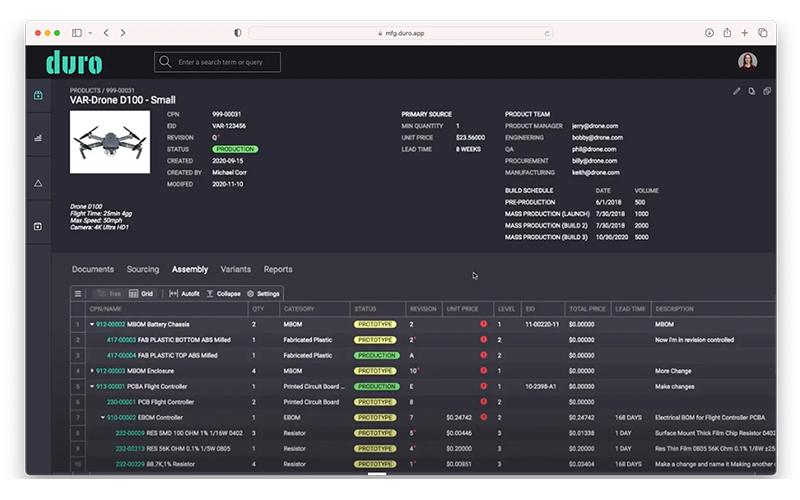
Task: Click the Autofit columns button
Action: click(184, 293)
